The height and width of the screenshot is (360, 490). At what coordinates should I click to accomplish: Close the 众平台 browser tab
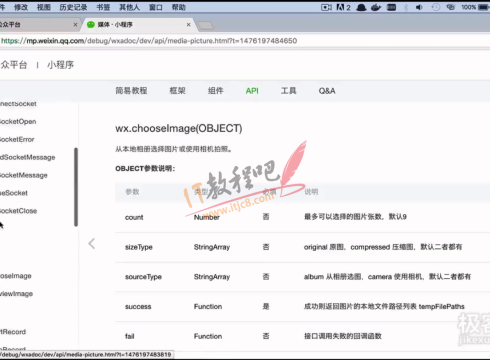[x=75, y=24]
